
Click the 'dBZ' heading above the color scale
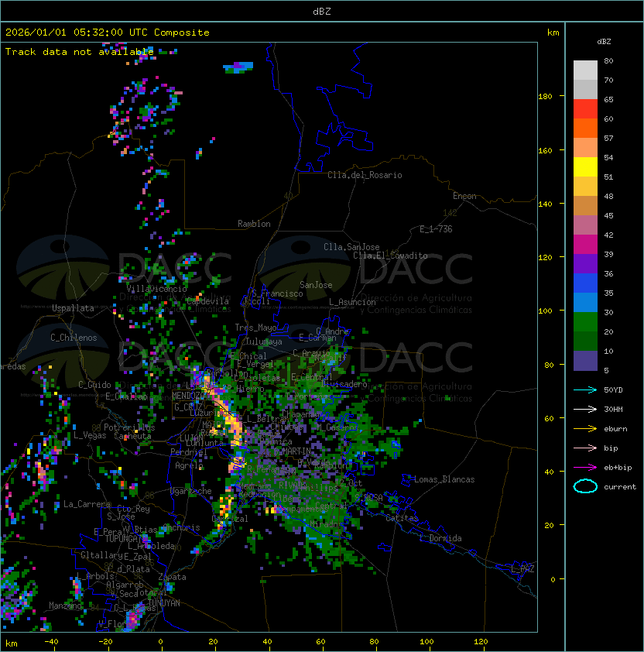(604, 42)
